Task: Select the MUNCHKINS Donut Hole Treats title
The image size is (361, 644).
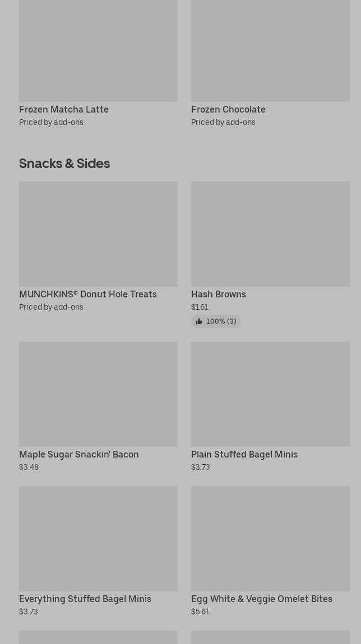Action: tap(88, 294)
